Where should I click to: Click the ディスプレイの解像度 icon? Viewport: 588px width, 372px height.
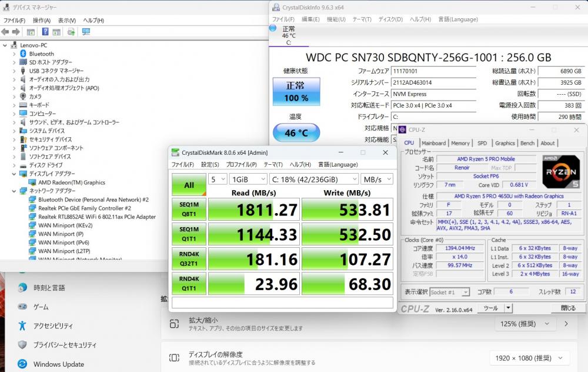point(174,357)
